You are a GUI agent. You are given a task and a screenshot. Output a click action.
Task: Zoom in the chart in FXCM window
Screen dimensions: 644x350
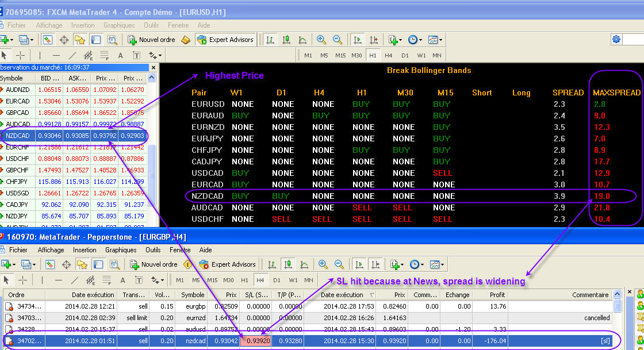click(321, 40)
